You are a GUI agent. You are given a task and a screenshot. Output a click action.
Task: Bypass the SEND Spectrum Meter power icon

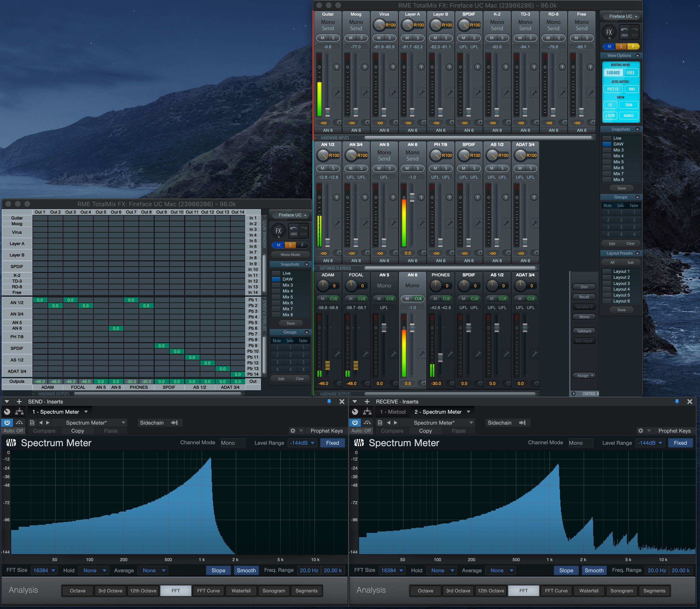pyautogui.click(x=7, y=422)
